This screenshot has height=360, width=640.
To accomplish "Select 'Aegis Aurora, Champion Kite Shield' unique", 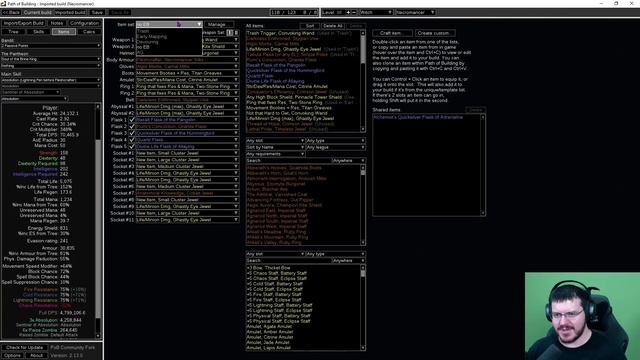I will pos(284,205).
